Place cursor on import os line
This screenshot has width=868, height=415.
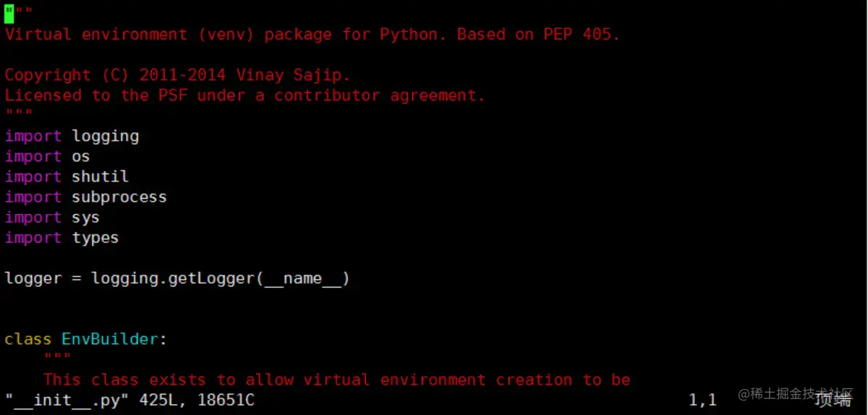click(47, 156)
